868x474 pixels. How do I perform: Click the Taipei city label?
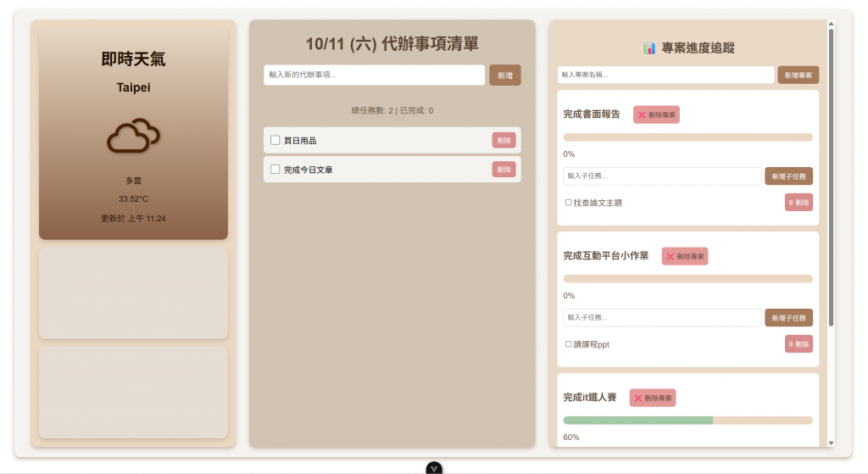click(x=133, y=87)
